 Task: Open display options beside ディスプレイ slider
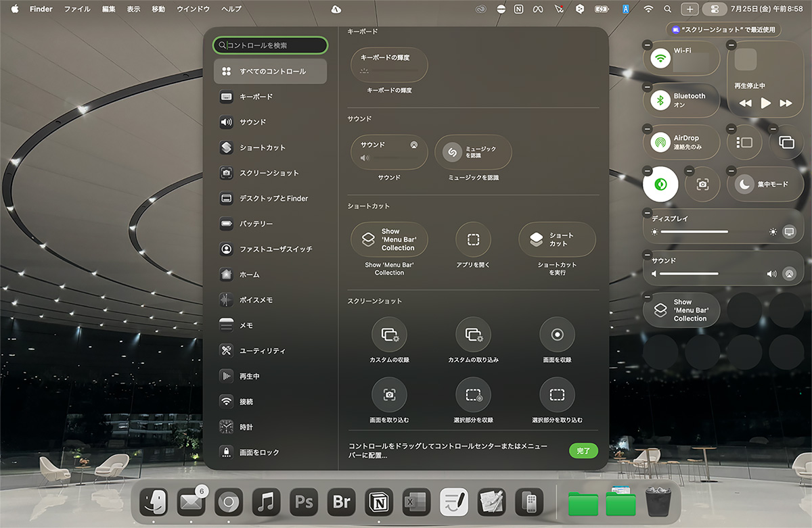[788, 232]
